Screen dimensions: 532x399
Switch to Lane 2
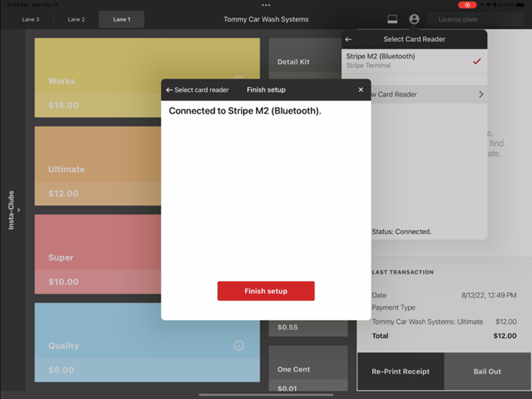(x=76, y=19)
